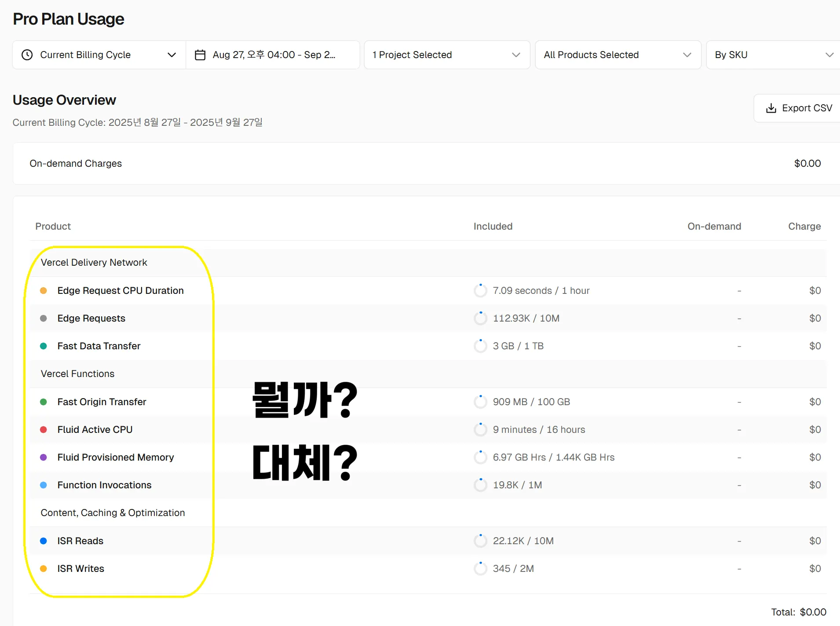Click the 9 minutes / 16 hours value
Viewport: 840px width, 626px height.
[x=539, y=430]
